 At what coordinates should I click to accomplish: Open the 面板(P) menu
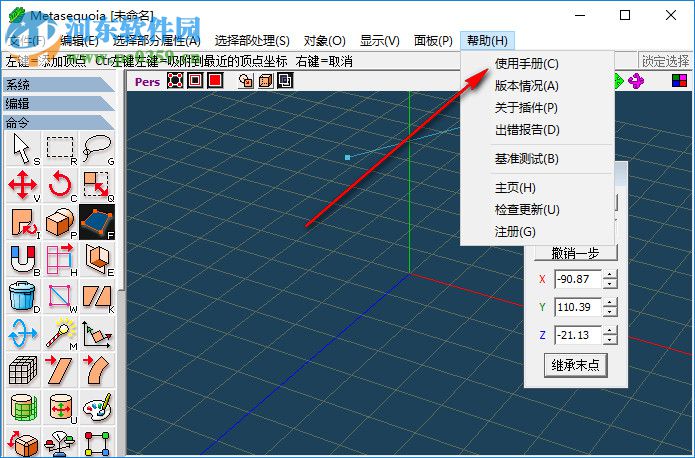point(433,41)
